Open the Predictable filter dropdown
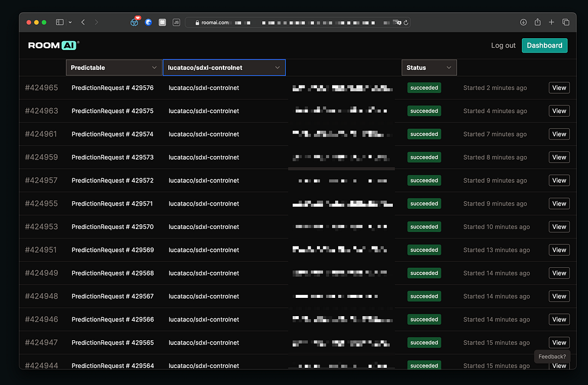Viewport: 588px width, 385px height. (x=113, y=68)
